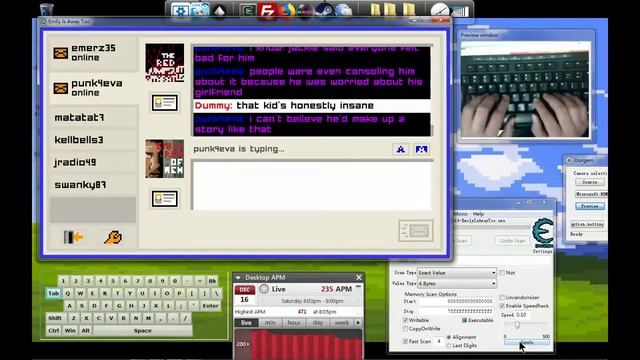Open the upper profile card icon
The height and width of the screenshot is (360, 640).
tap(164, 103)
